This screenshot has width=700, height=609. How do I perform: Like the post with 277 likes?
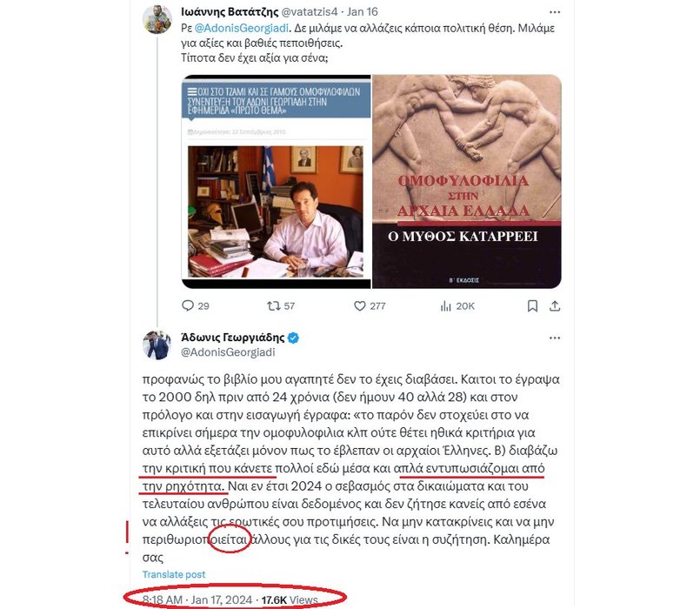[x=359, y=305]
